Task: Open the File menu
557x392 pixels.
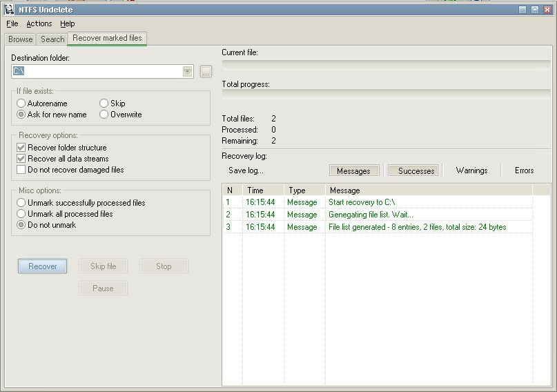Action: (x=12, y=23)
